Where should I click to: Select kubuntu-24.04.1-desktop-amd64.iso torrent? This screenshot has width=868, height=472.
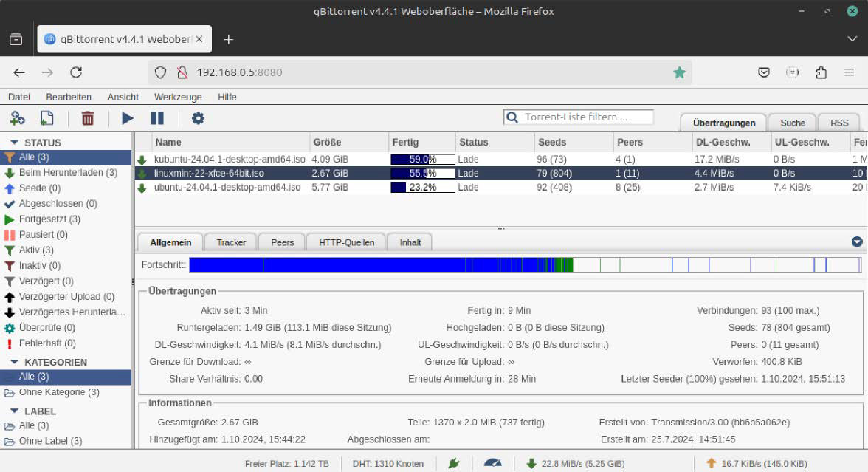tap(502, 159)
